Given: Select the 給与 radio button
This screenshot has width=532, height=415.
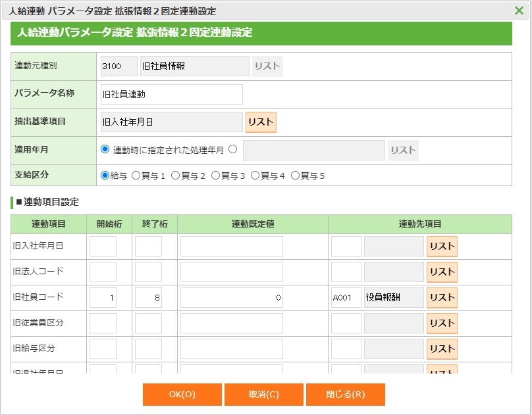Looking at the screenshot, I should [x=105, y=176].
